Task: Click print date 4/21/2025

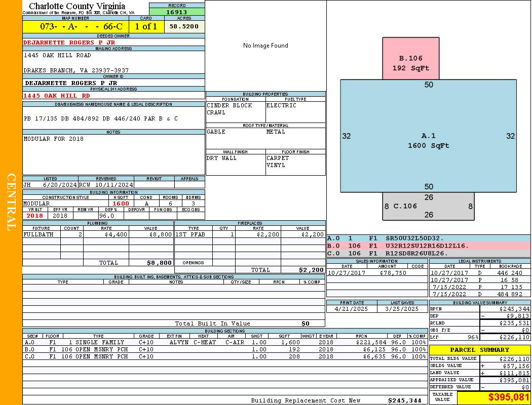Action: [351, 309]
